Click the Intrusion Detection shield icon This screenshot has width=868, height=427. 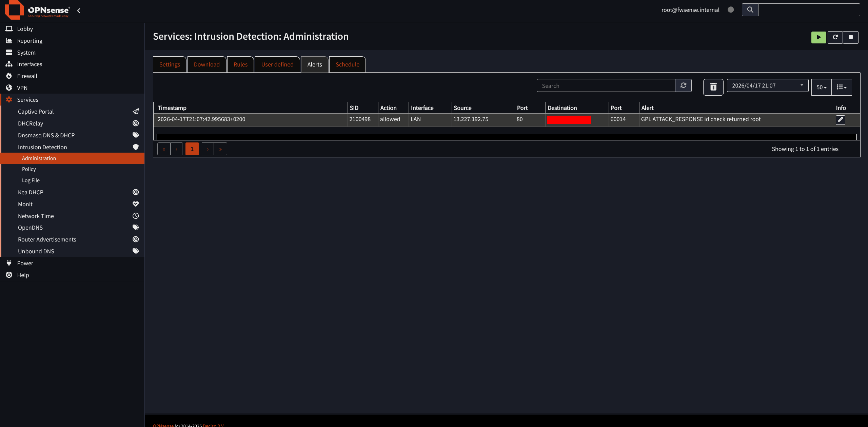(x=136, y=147)
